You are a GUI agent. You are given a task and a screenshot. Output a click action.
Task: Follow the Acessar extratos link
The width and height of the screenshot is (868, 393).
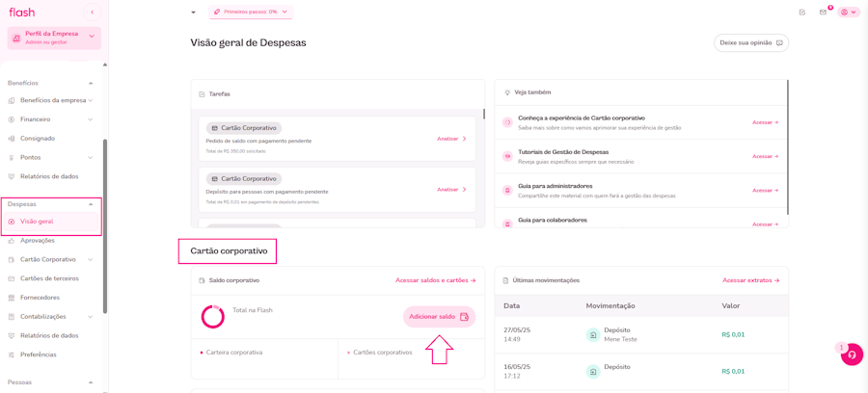pos(751,280)
